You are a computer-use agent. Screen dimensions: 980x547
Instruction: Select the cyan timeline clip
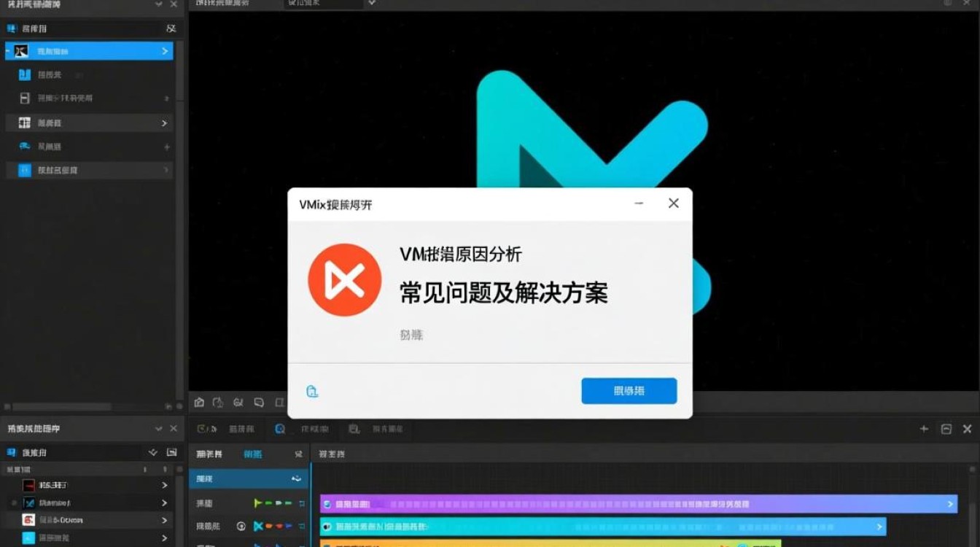pyautogui.click(x=603, y=527)
